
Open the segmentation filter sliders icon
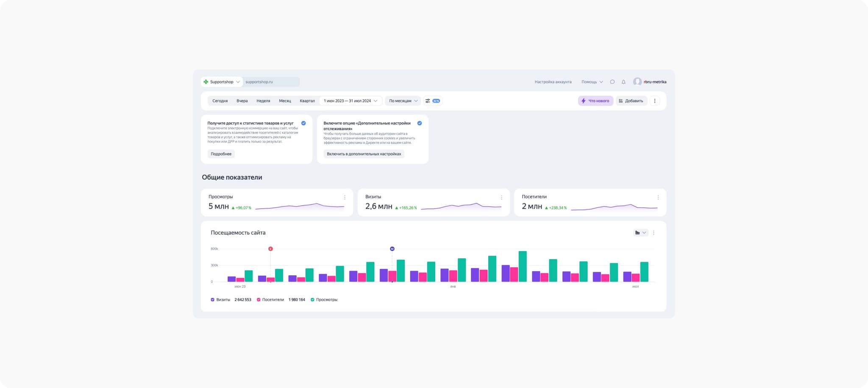[428, 101]
